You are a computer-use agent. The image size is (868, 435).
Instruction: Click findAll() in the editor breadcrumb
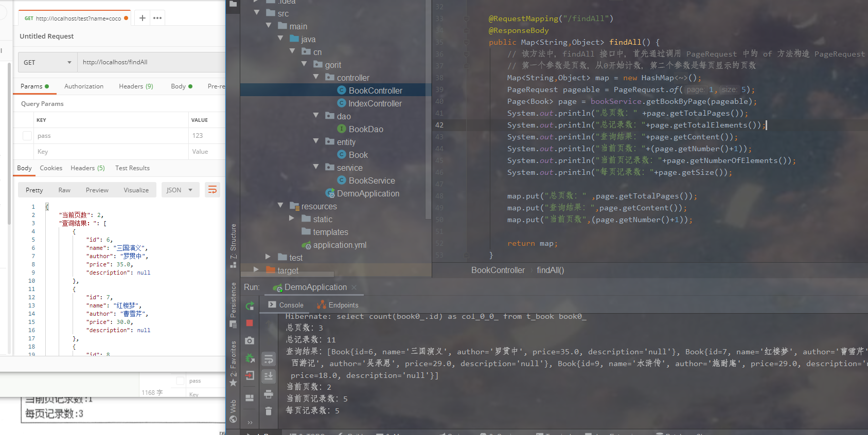click(x=551, y=270)
